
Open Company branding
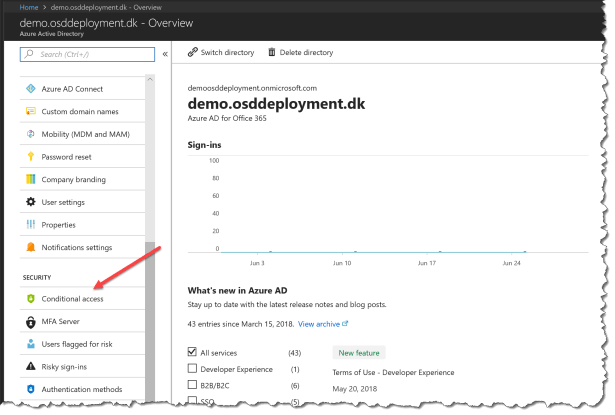[82, 179]
